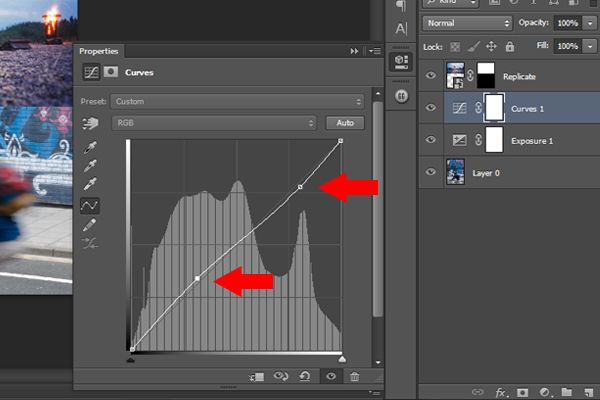Click the masks icon in Properties header

tap(111, 72)
